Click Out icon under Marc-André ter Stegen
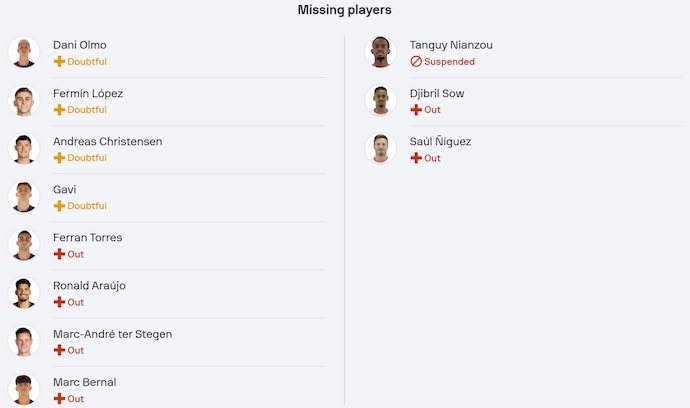This screenshot has height=408, width=690. 59,350
